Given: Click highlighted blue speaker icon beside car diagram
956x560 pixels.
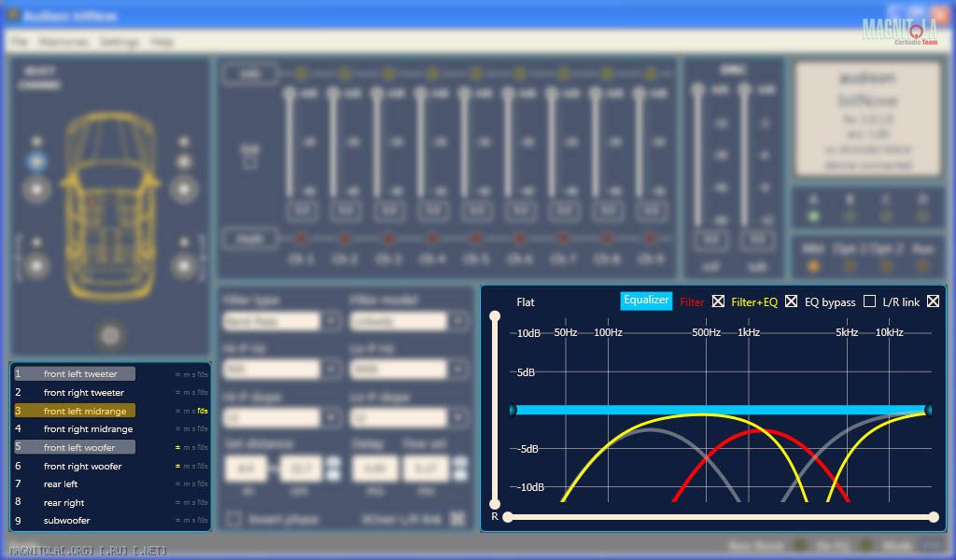Looking at the screenshot, I should pos(36,162).
